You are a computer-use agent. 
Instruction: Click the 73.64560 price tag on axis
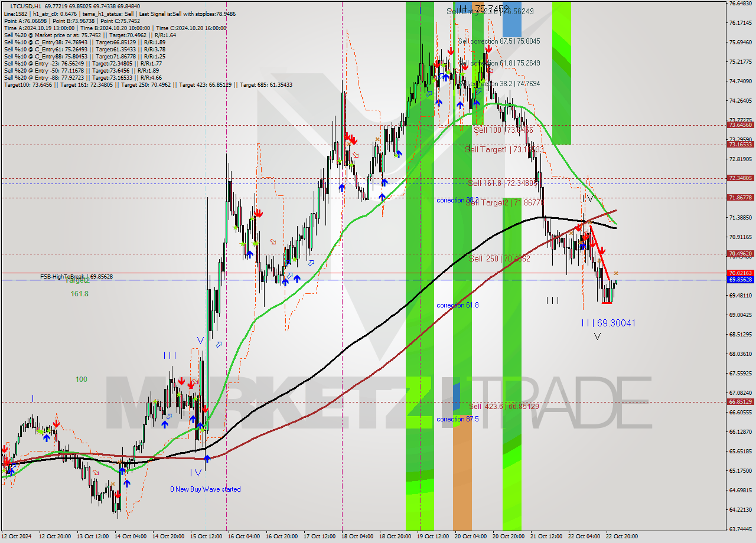point(740,125)
